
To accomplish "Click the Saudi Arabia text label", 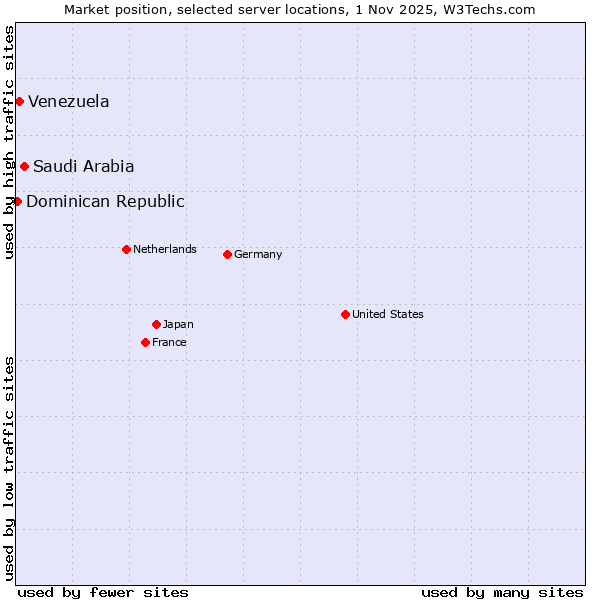I will coord(83,166).
